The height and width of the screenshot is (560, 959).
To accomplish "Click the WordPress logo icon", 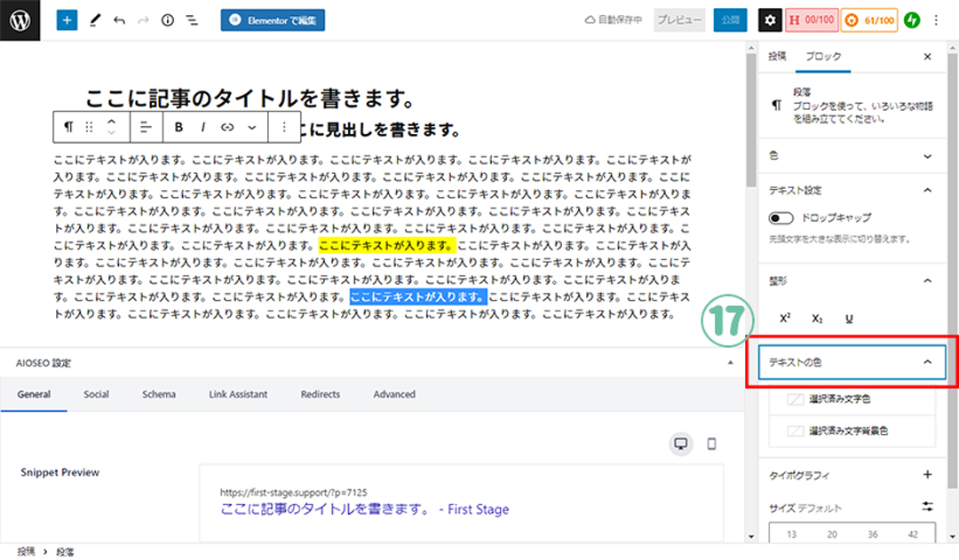I will (20, 20).
